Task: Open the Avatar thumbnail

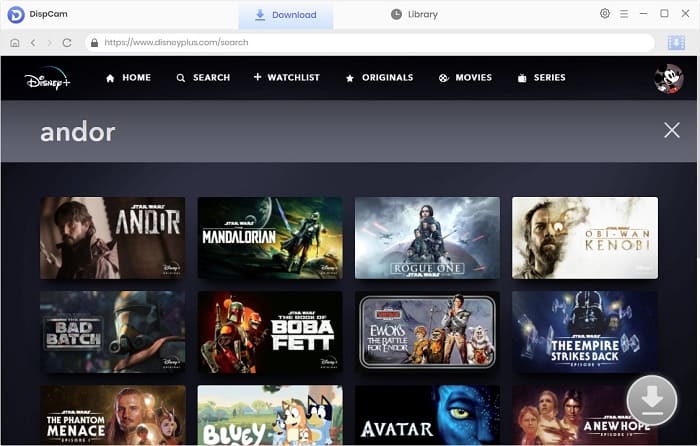Action: coord(427,415)
